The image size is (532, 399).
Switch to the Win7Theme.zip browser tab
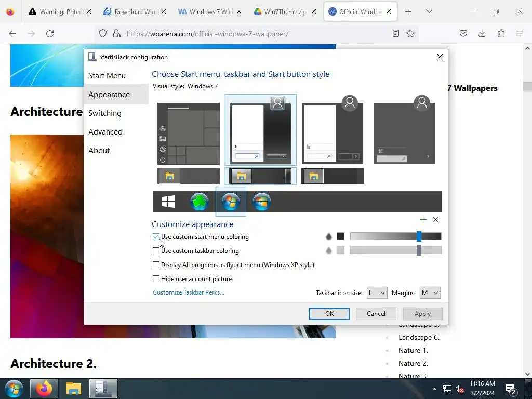285,11
